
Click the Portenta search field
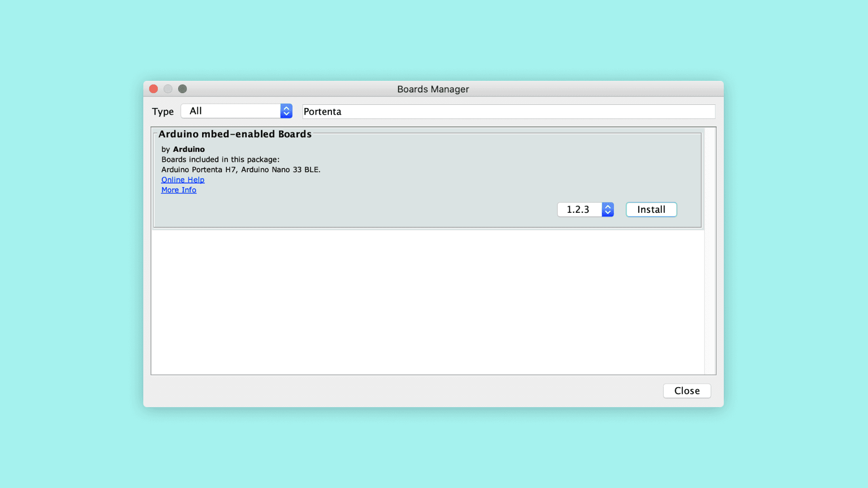508,112
